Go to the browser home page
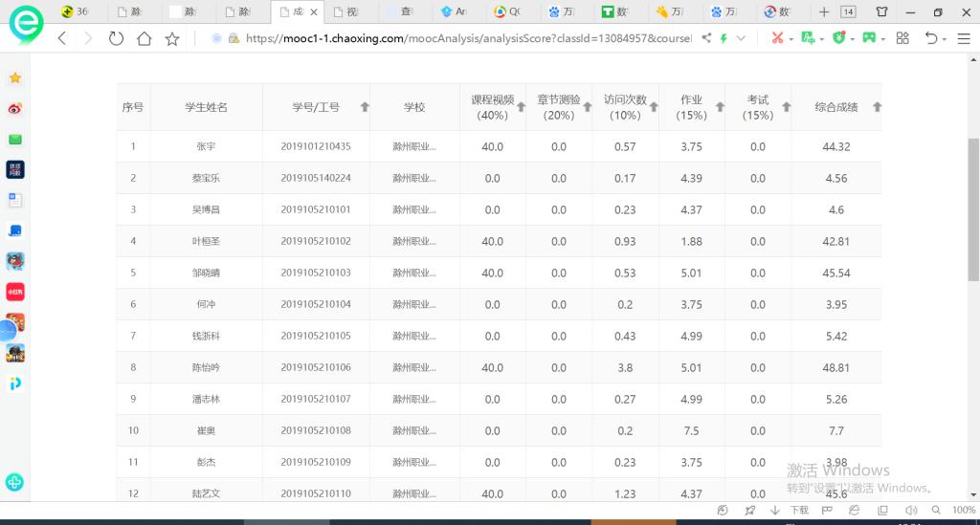This screenshot has height=525, width=980. [144, 39]
